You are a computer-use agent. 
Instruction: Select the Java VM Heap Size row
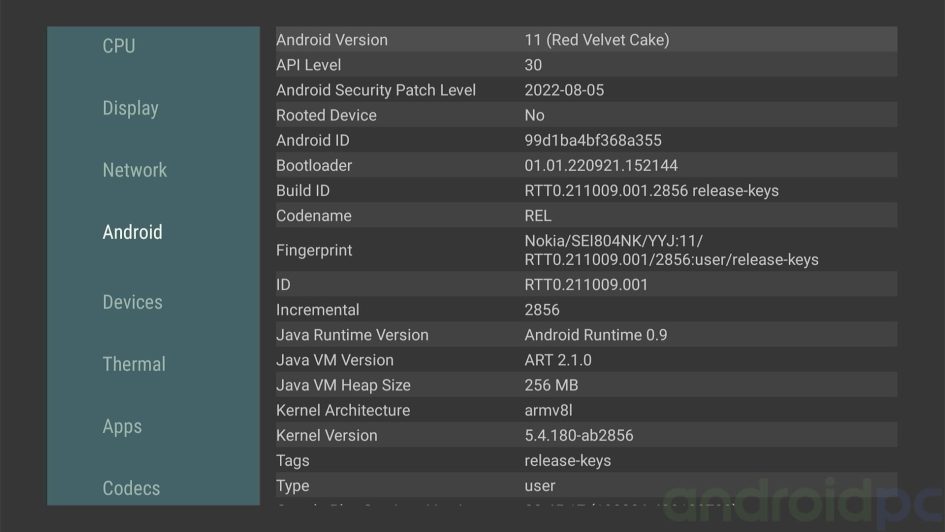tap(585, 385)
